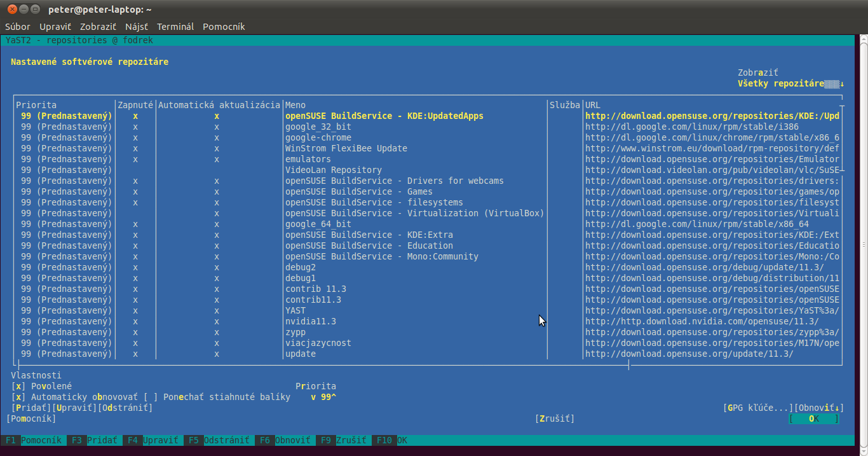The width and height of the screenshot is (868, 456).
Task: Click the Odstrániť button
Action: pos(125,408)
